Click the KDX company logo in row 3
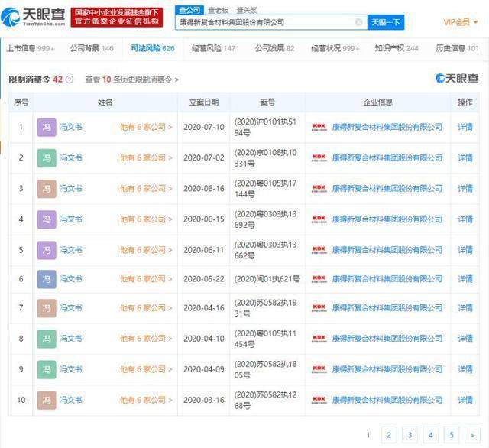 point(319,188)
